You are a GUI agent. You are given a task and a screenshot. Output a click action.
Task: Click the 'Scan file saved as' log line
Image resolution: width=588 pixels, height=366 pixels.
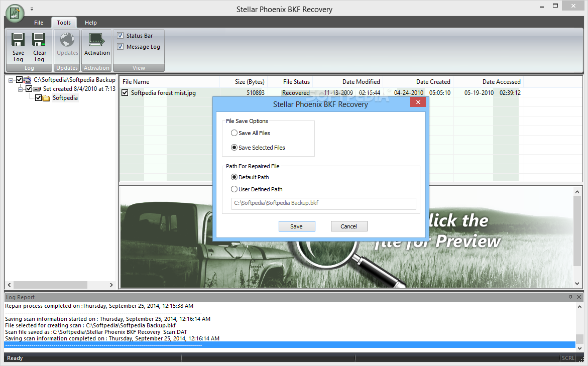(x=96, y=332)
